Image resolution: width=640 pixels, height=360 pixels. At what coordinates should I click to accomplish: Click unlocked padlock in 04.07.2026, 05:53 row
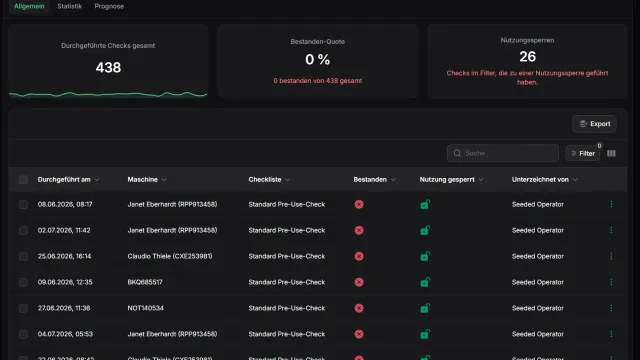click(425, 334)
